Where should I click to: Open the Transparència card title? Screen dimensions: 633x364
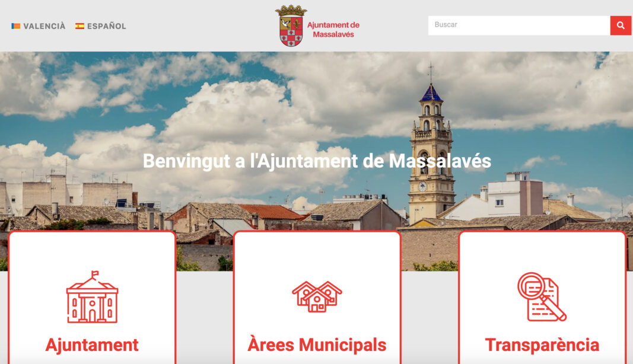[x=542, y=345]
